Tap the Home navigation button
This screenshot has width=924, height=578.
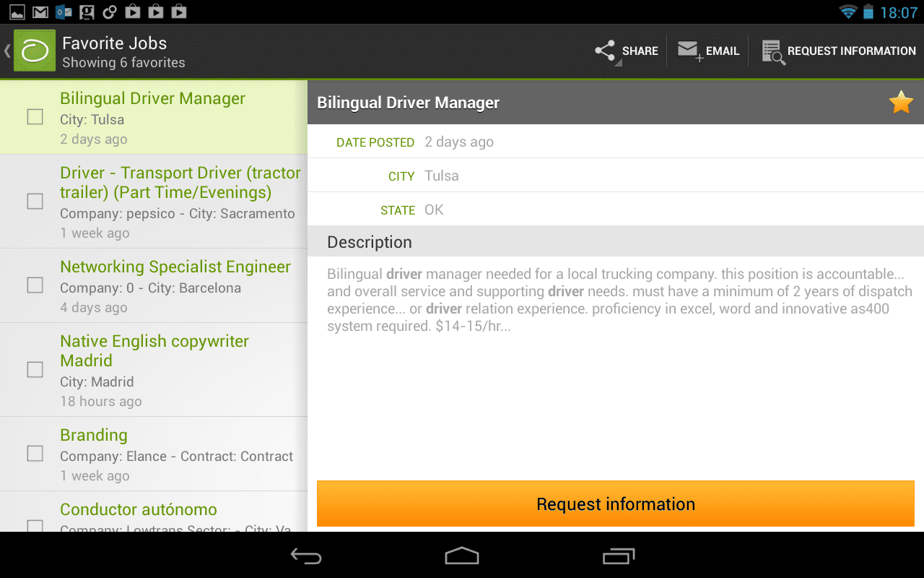click(x=461, y=556)
